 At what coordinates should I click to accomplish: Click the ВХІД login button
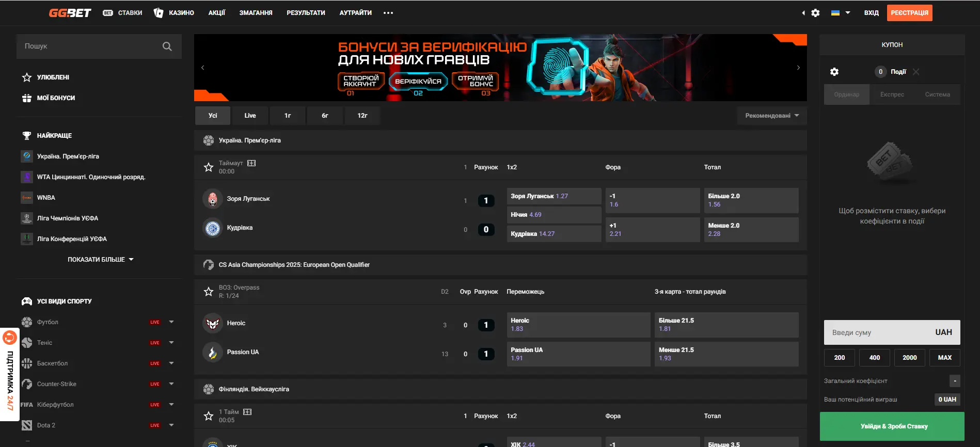872,13
